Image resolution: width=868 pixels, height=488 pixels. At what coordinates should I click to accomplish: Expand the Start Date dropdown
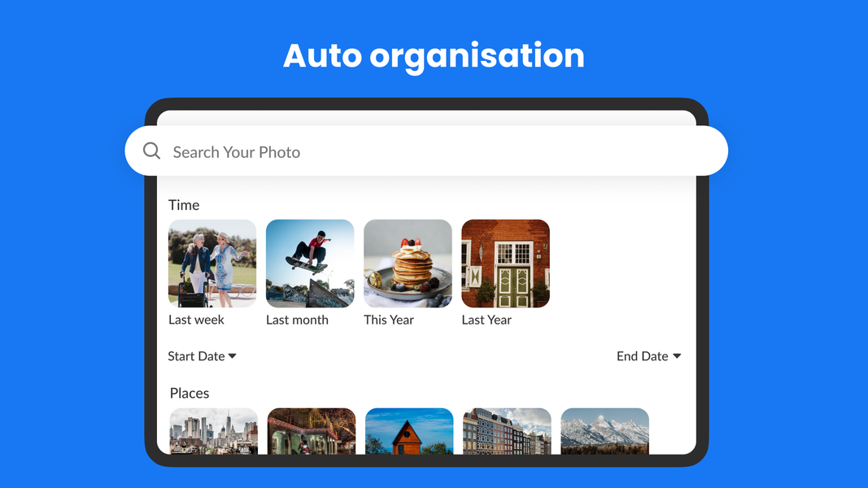pos(196,356)
